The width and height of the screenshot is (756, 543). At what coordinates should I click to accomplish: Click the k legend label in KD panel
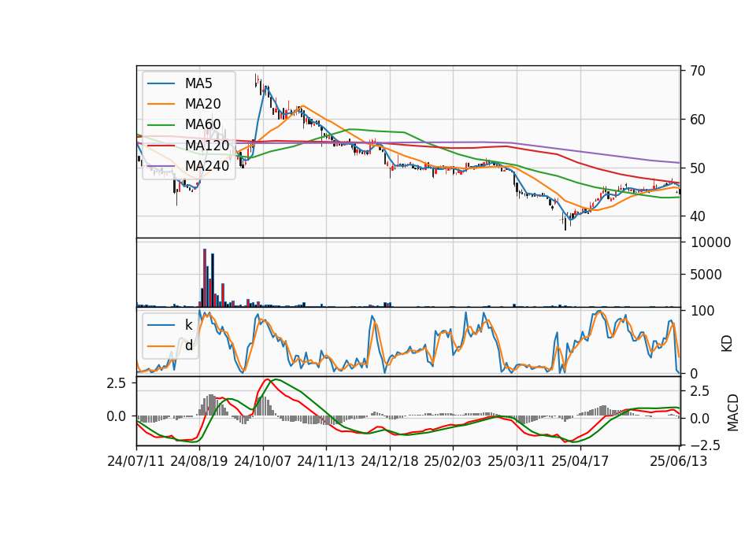(188, 325)
